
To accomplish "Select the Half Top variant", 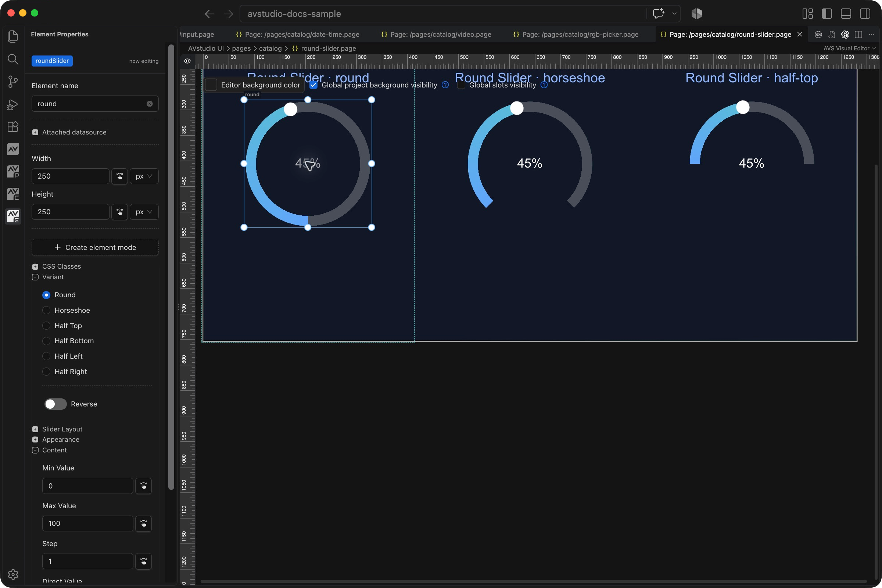I will [46, 326].
